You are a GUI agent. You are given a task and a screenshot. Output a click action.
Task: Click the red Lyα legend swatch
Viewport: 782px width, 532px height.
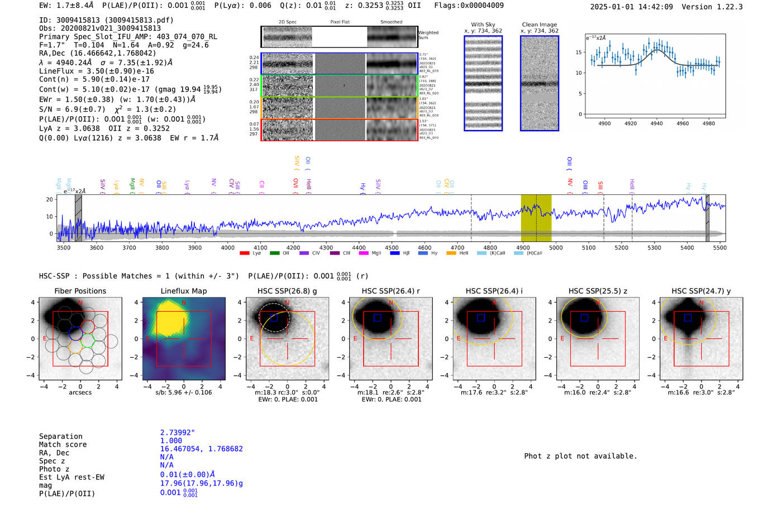click(x=244, y=253)
